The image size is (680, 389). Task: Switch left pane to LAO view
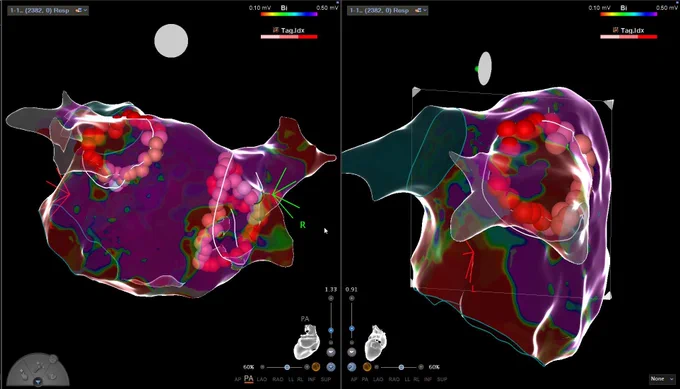point(262,379)
